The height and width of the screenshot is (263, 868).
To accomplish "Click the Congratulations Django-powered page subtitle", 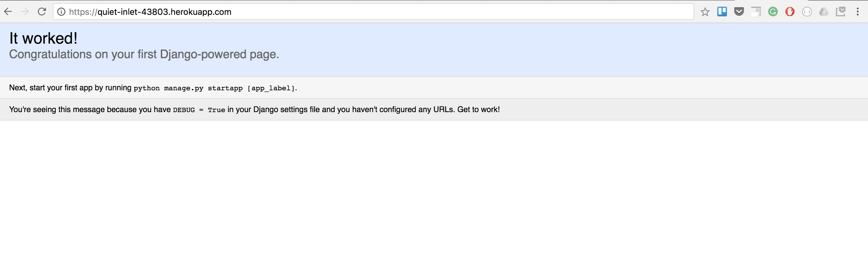I will pos(144,54).
